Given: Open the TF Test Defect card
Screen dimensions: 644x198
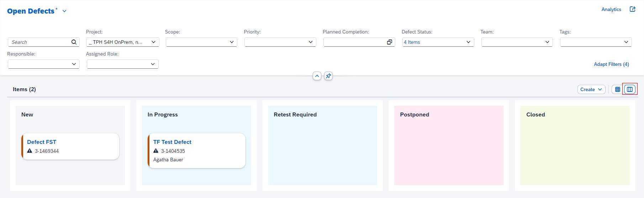Looking at the screenshot, I should tap(172, 142).
